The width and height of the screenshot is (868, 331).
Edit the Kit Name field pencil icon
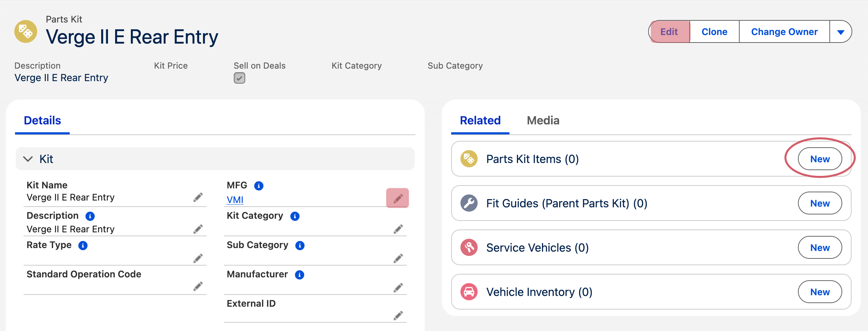pyautogui.click(x=198, y=197)
